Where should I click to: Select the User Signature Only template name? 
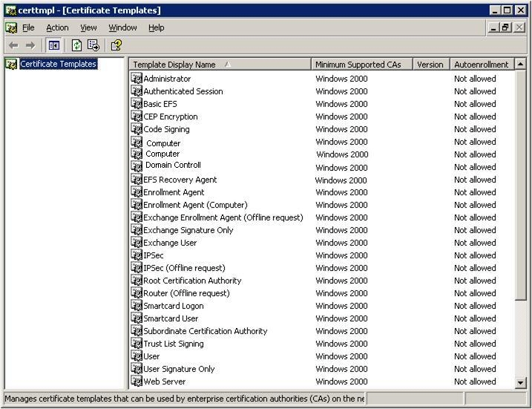(x=179, y=369)
